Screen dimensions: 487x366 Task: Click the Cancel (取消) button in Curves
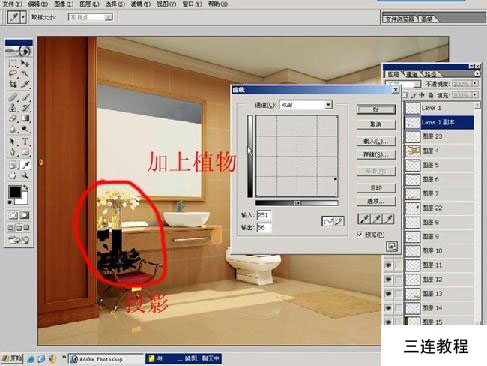point(376,124)
